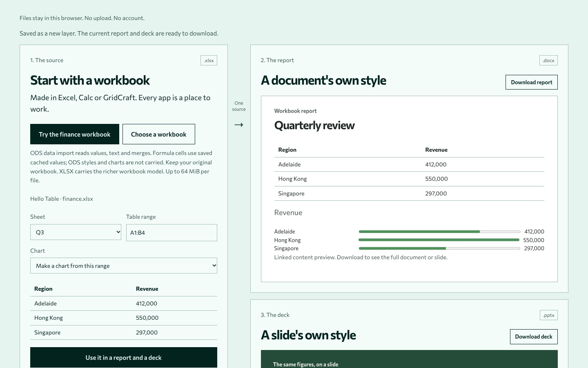588x368 pixels.
Task: Click Region header in report table
Action: [x=287, y=150]
